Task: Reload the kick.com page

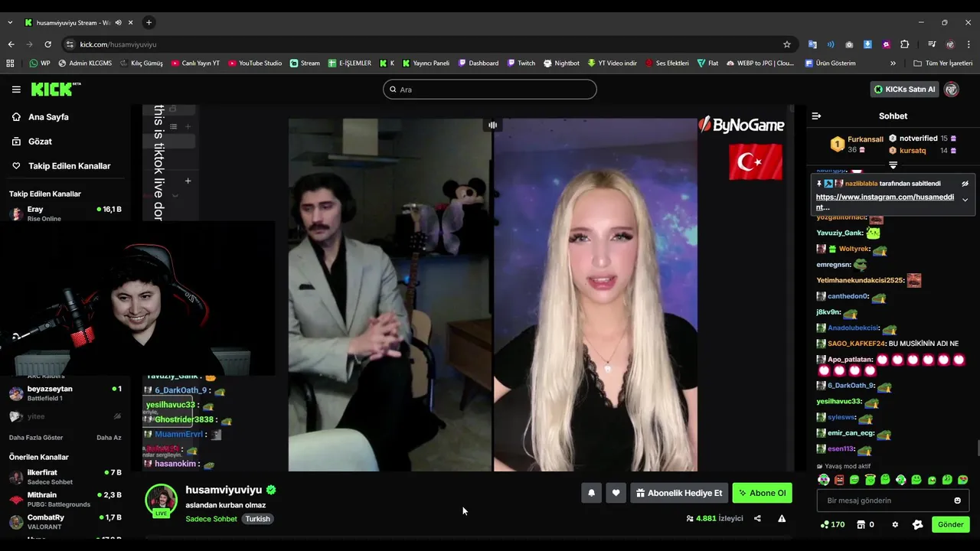Action: (x=47, y=44)
